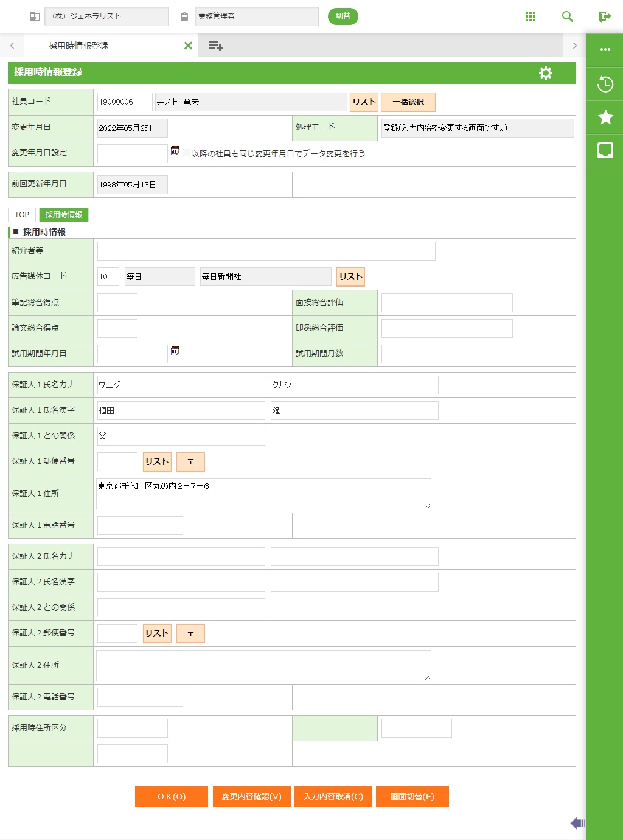Click the 隆 kanji given-name field
This screenshot has width=623, height=840.
click(x=355, y=411)
